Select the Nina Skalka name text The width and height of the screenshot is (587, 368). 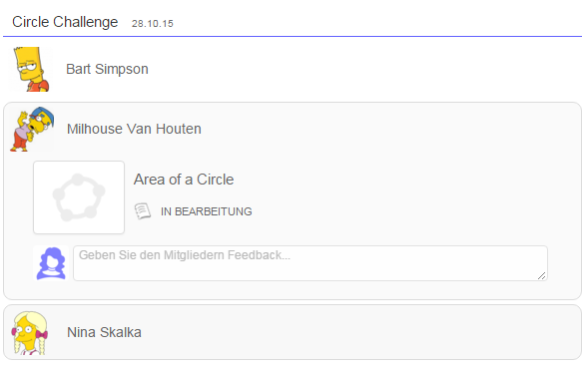[104, 332]
